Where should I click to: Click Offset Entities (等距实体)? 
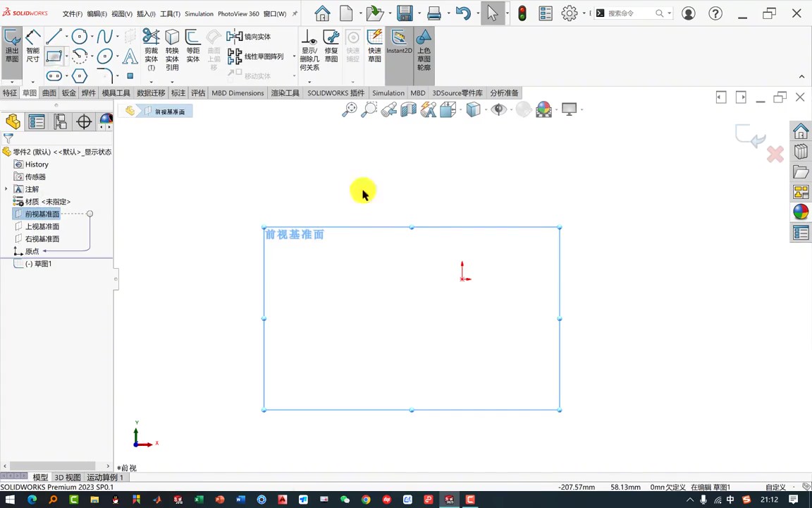click(192, 46)
